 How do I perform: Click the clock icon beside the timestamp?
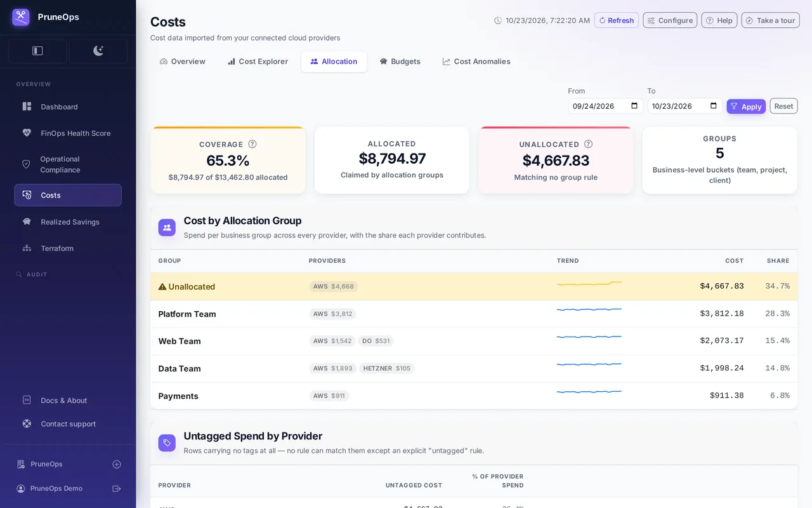(498, 20)
